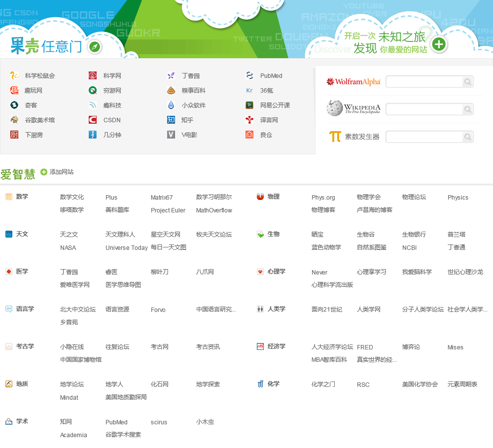Click the CSDN red C icon
Screen dimensions: 493x448
93,120
